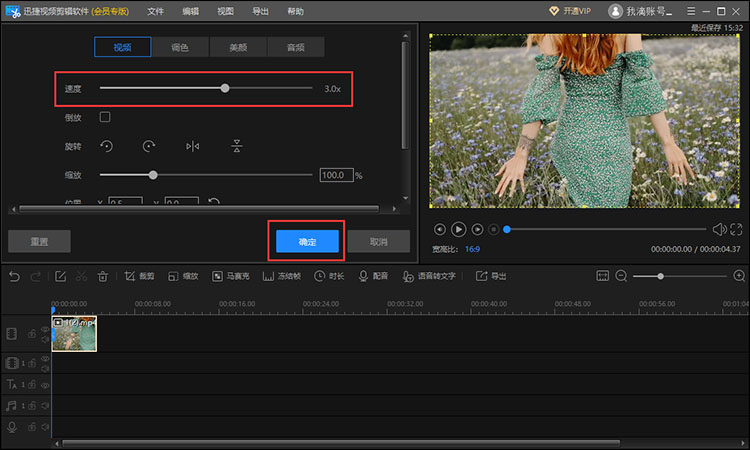Confirm with the blue 确定 button

tap(307, 241)
